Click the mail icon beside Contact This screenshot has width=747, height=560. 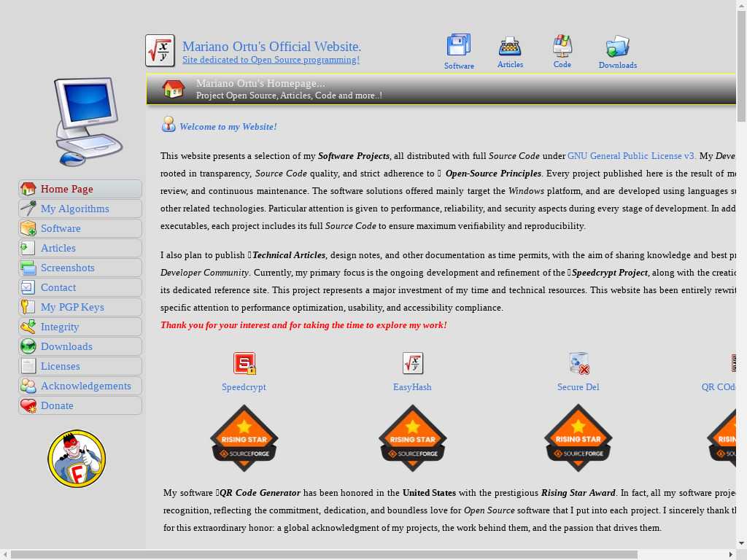(28, 287)
